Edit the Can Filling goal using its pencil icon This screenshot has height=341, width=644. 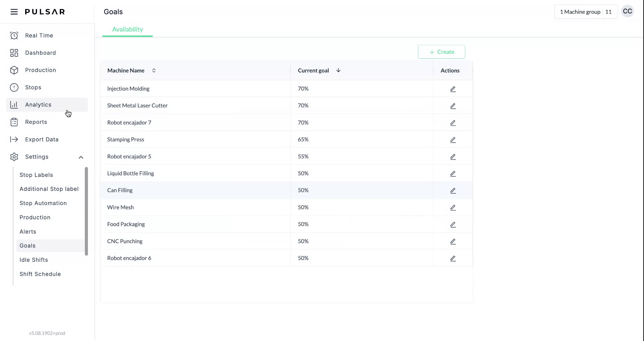coord(452,190)
